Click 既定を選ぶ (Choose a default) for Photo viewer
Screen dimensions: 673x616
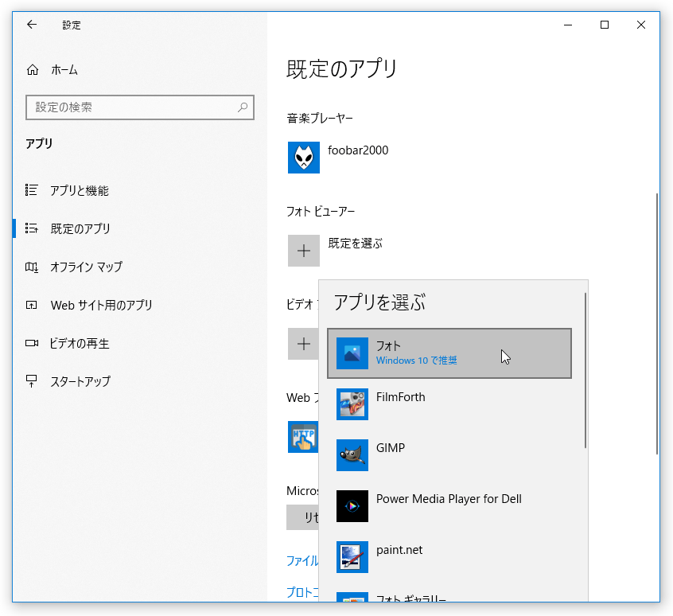pyautogui.click(x=355, y=244)
